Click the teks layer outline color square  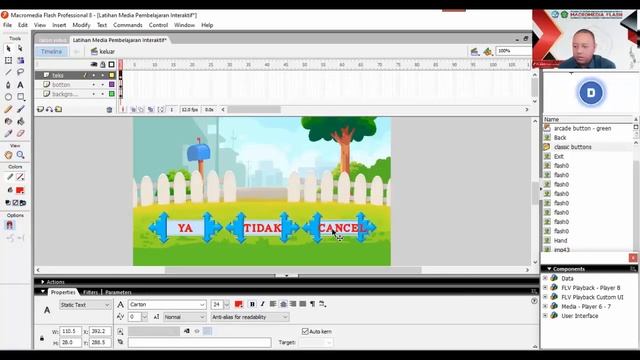[x=111, y=75]
